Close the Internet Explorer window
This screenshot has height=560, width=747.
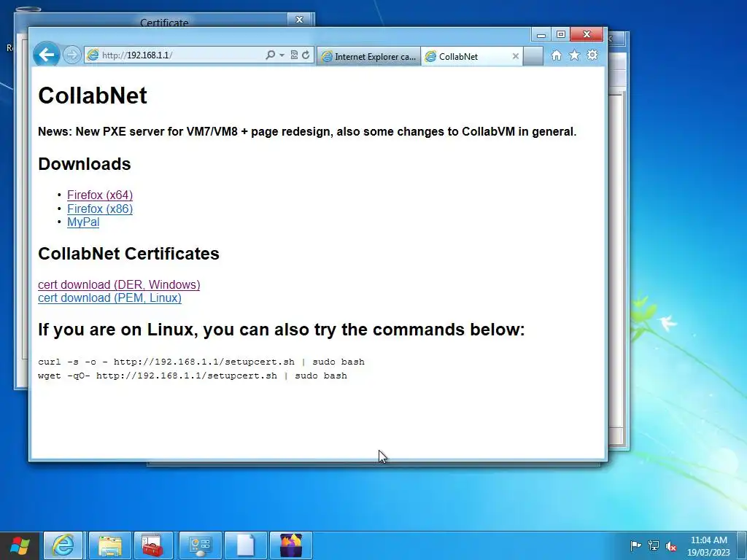point(587,35)
